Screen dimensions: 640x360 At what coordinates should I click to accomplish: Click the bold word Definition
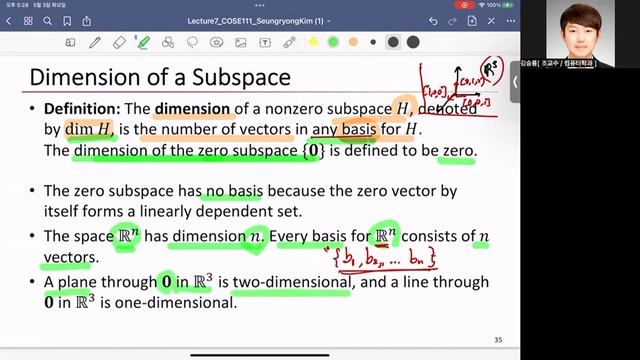[x=82, y=109]
